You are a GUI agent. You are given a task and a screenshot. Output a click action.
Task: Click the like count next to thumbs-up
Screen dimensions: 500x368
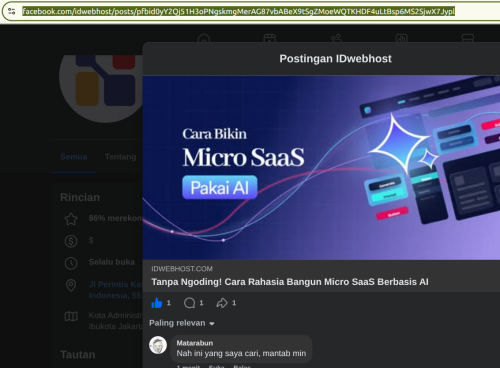click(x=169, y=303)
